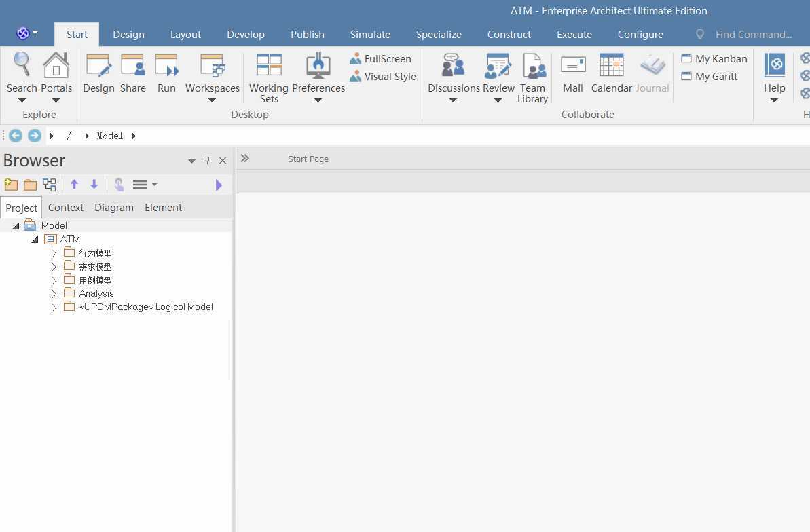Open the Design ribbon tab
810x532 pixels.
pos(128,35)
